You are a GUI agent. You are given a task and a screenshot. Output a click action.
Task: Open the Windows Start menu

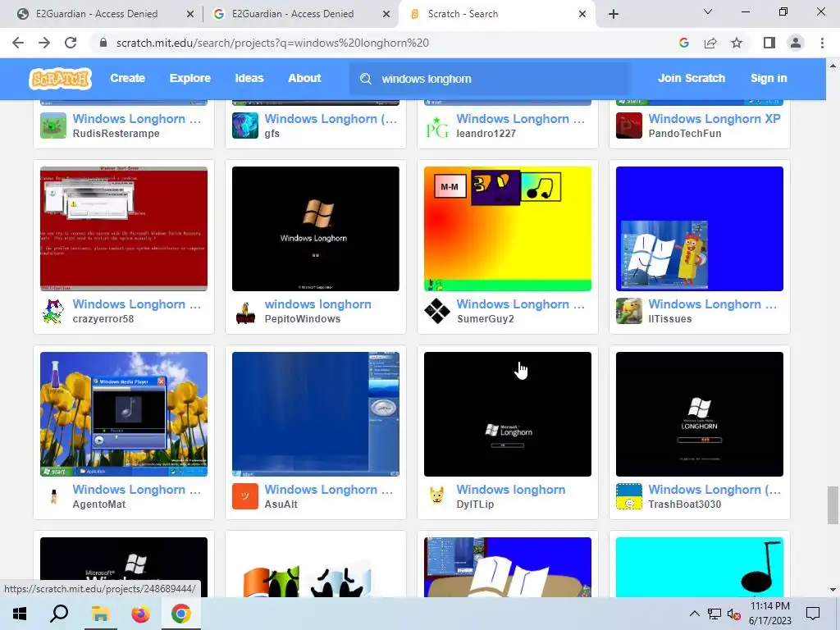[x=20, y=614]
